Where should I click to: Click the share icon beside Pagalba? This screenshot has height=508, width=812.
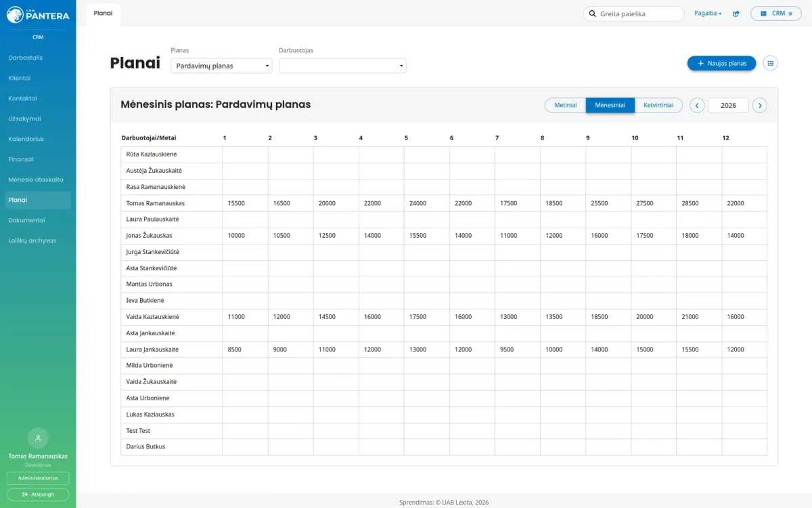(736, 14)
